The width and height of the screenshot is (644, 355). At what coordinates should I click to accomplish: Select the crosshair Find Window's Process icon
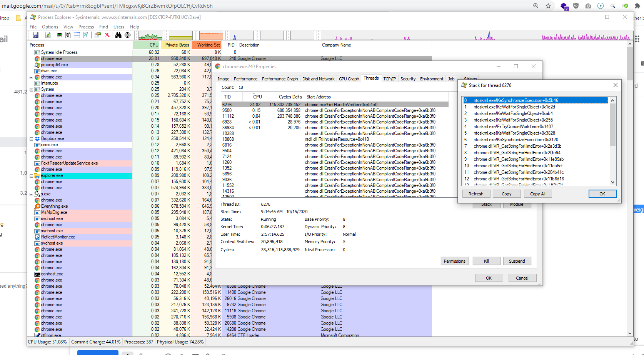point(127,35)
